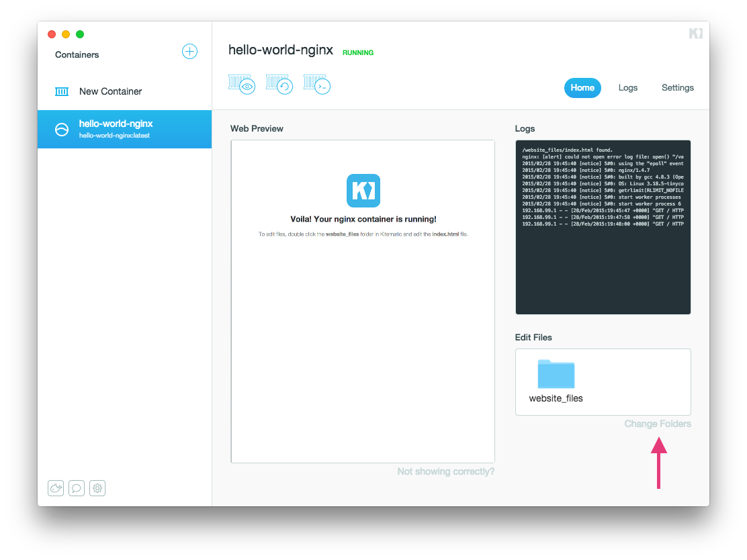Screen dimensions: 747x560
Task: Switch to the Home tab
Action: 582,88
